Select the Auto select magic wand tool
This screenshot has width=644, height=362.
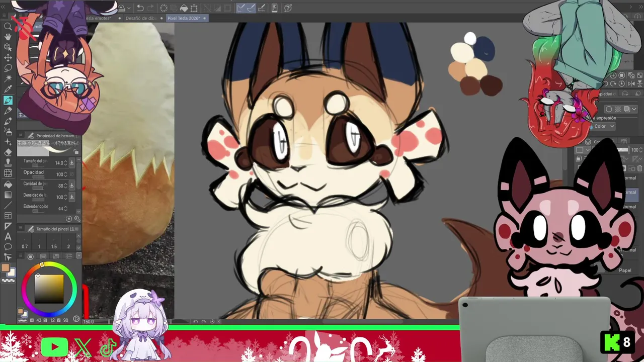(x=8, y=79)
